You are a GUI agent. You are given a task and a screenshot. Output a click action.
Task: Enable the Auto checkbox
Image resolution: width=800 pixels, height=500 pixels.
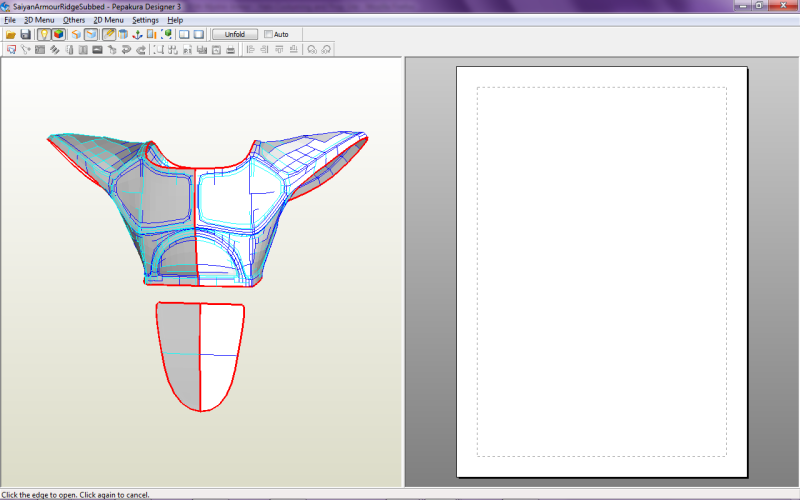(268, 35)
